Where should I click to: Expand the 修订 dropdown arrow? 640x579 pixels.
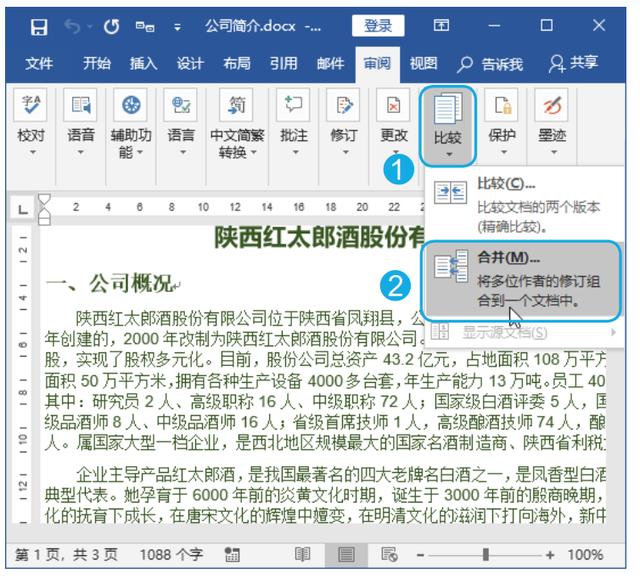[345, 152]
